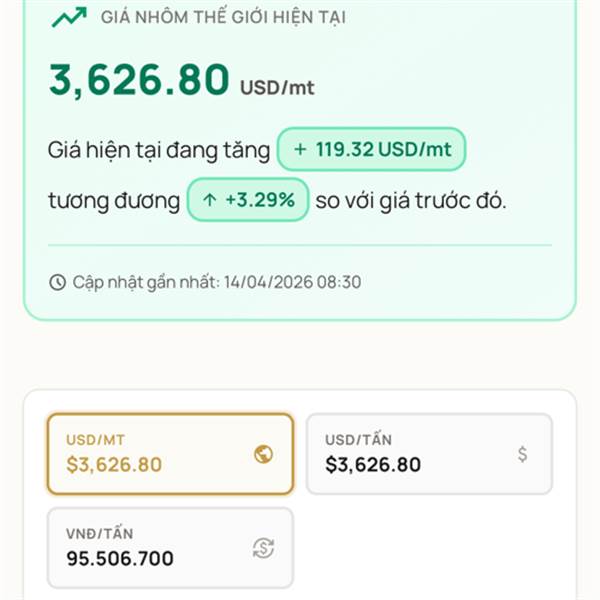Click the plus sign in the 119.32 badge
Viewport: 600px width, 600px height.
[x=300, y=150]
